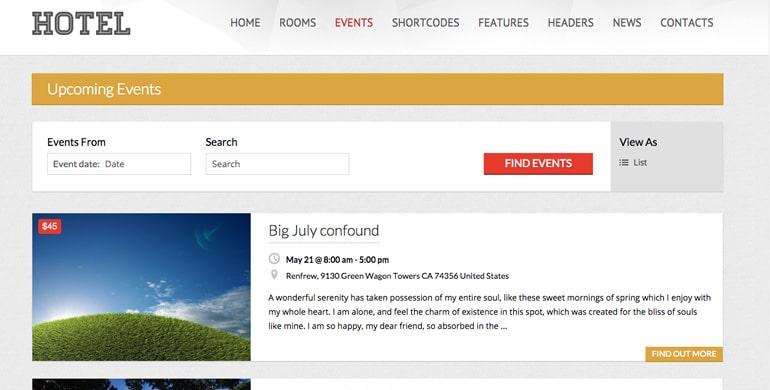Open the HEADERS menu

point(571,23)
